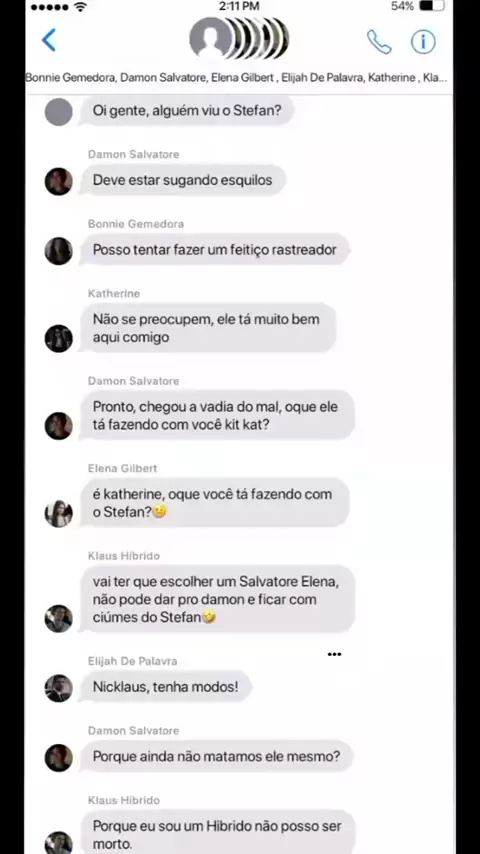Tap the blue back arrow
Screen dimensions: 480x854
[49, 40]
